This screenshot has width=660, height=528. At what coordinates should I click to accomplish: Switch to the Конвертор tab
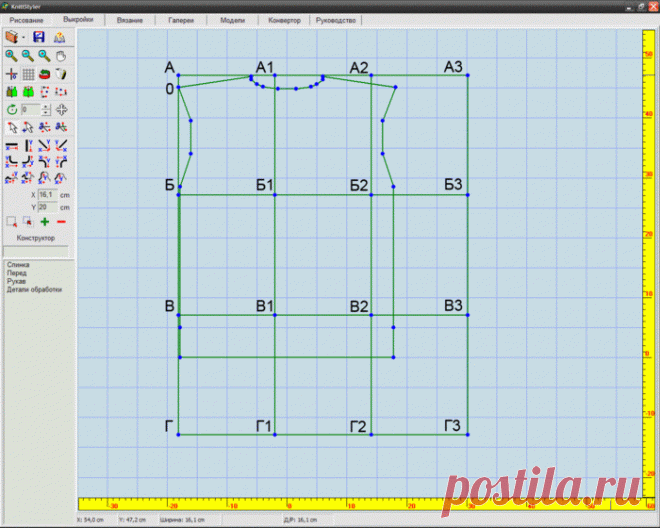click(284, 20)
